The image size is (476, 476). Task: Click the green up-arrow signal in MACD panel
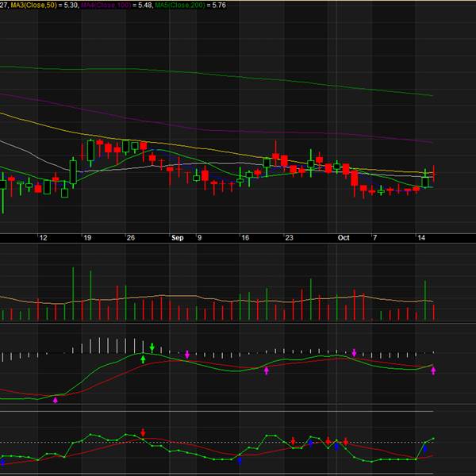(x=143, y=359)
